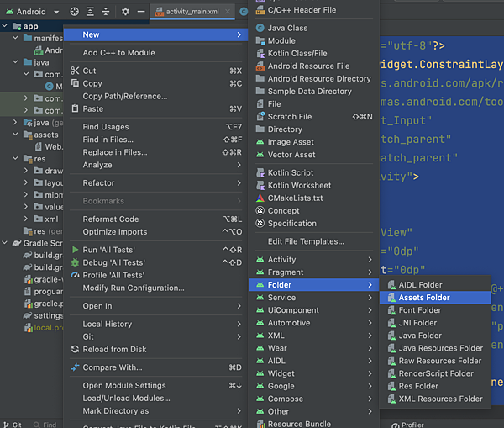504x428 pixels.
Task: Select the New menu entry
Action: click(155, 34)
